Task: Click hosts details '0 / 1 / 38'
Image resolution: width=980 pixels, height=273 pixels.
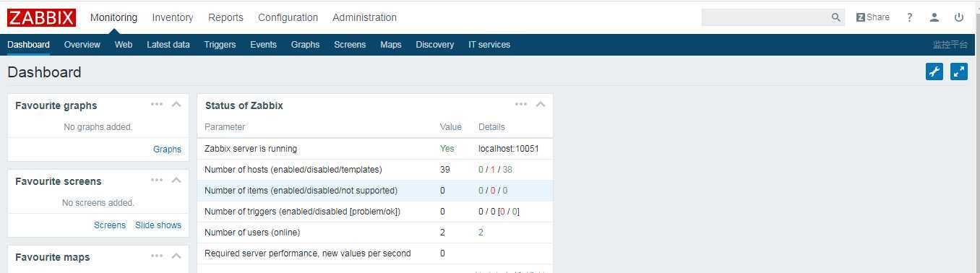Action: (496, 170)
